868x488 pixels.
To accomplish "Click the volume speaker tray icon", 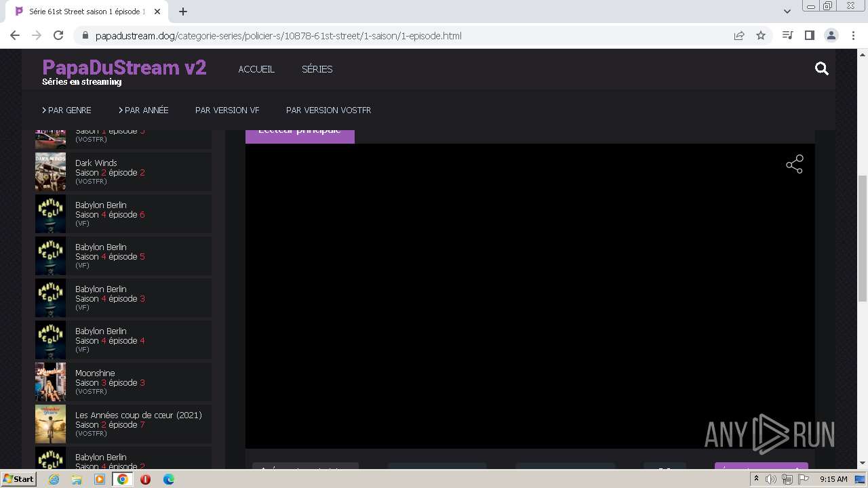I will tap(771, 479).
